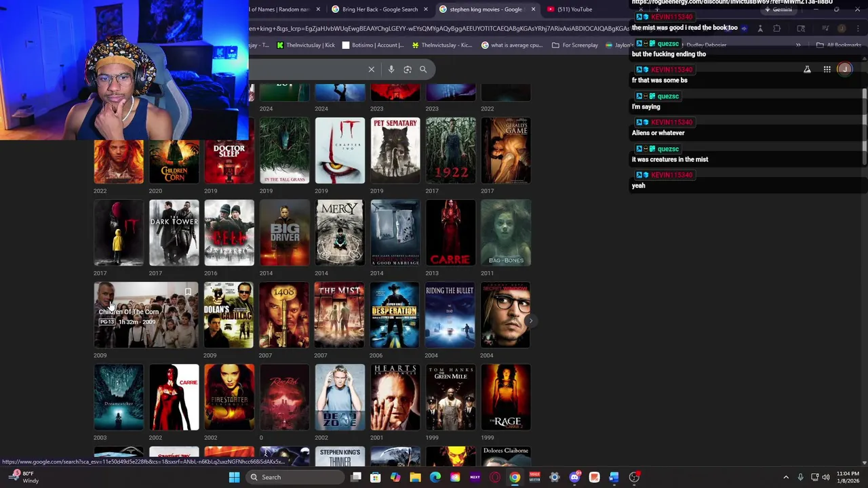Click the Windows taskbar Search box
Screen dimensions: 868x488
296,477
